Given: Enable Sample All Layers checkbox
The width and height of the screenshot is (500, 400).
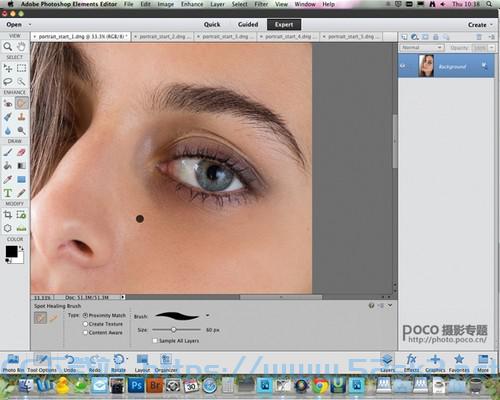Looking at the screenshot, I should [155, 341].
